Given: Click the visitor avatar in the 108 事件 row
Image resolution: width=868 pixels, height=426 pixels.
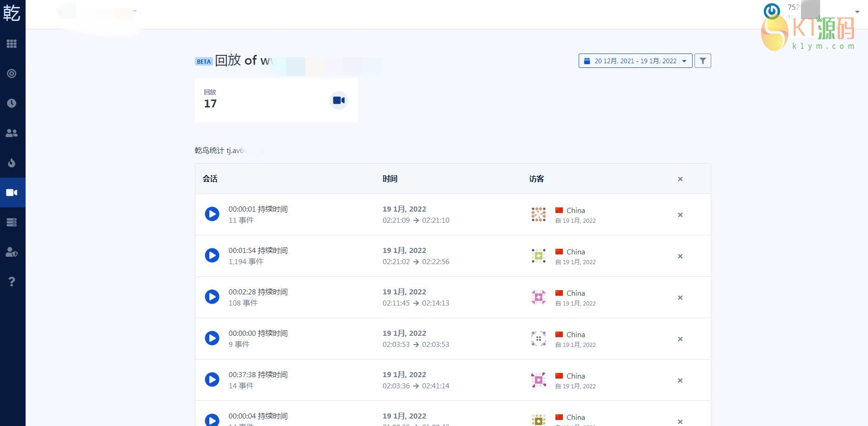Looking at the screenshot, I should point(539,297).
